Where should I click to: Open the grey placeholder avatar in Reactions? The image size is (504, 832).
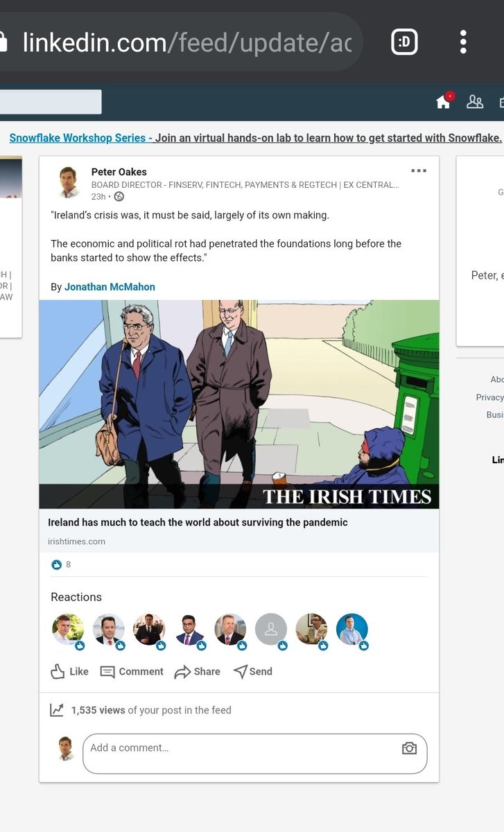(270, 630)
